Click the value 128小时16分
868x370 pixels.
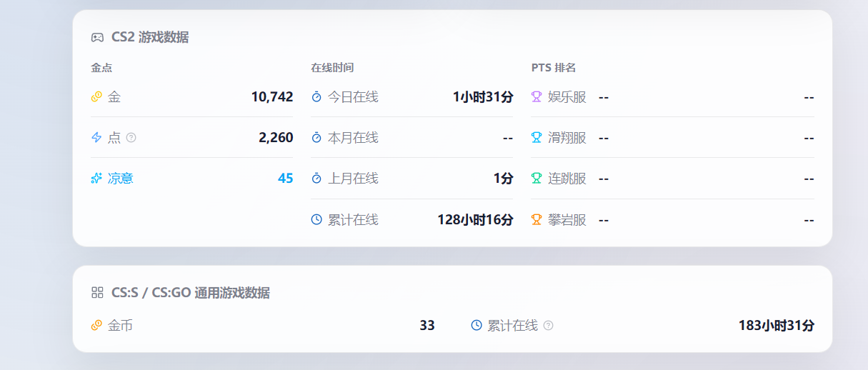(475, 219)
